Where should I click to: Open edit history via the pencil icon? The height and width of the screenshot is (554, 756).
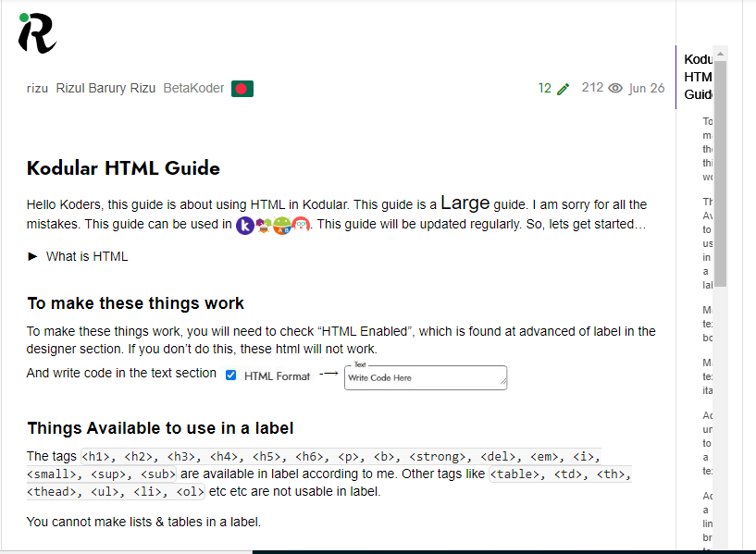(x=564, y=89)
